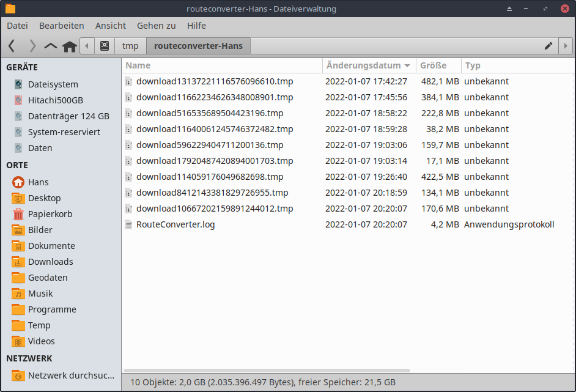This screenshot has width=576, height=392.
Task: Open Dateisystem device in sidebar
Action: click(x=53, y=84)
